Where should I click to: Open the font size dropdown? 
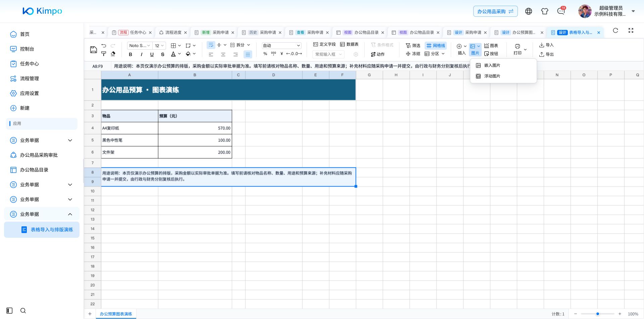[x=159, y=46]
